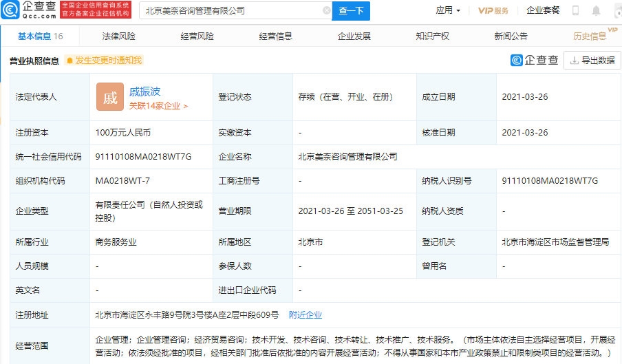
Task: Clear the search box with the X icon
Action: (x=326, y=11)
